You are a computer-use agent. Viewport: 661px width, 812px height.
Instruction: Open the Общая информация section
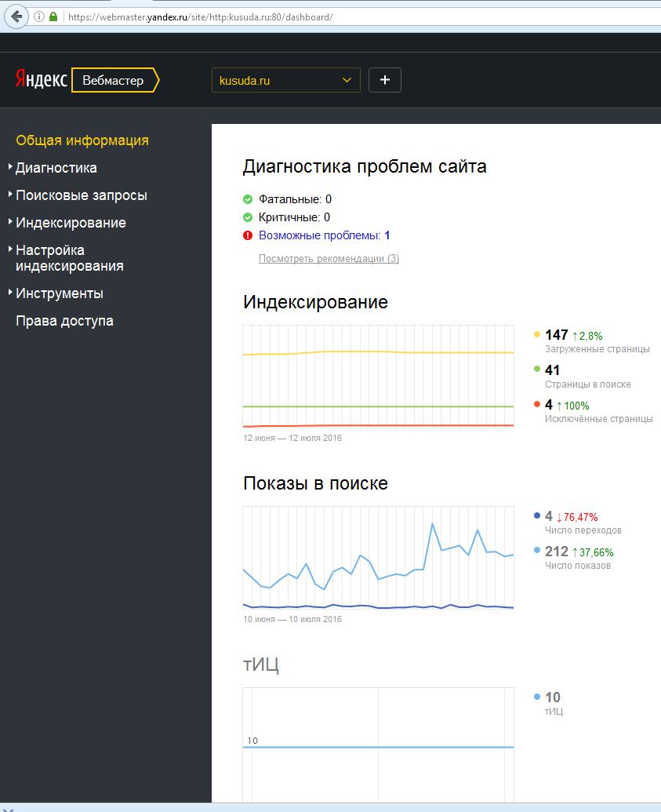pyautogui.click(x=82, y=140)
